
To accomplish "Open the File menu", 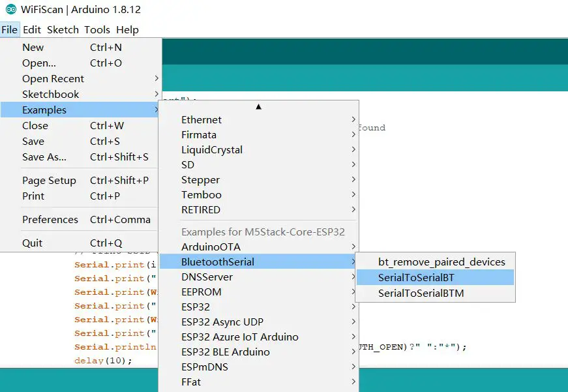I will tap(9, 30).
